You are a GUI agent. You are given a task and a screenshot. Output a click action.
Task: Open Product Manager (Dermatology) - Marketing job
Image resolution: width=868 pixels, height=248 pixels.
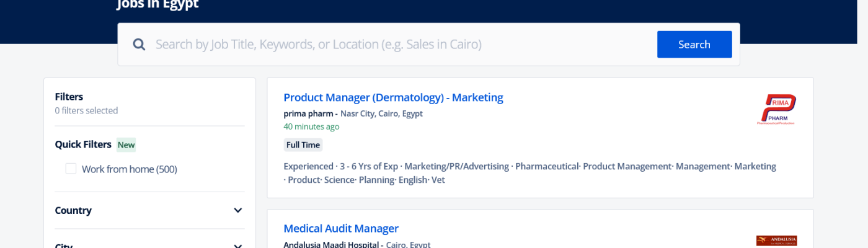(393, 97)
